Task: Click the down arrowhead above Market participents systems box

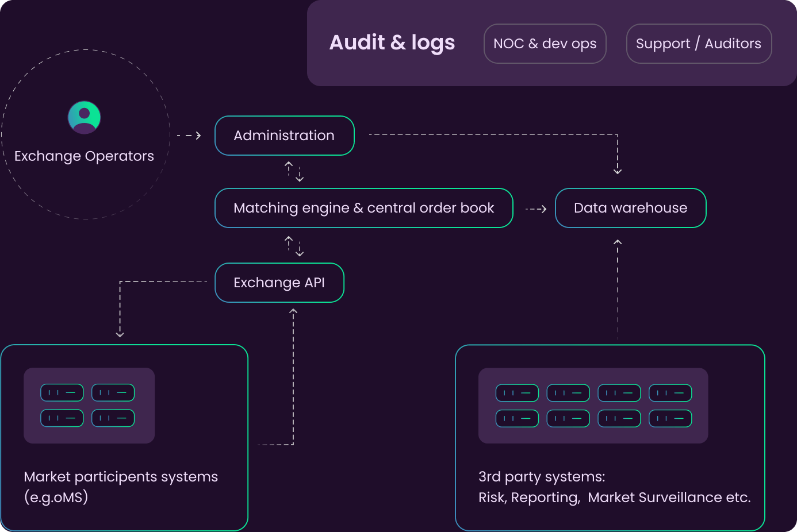Action: 120,334
